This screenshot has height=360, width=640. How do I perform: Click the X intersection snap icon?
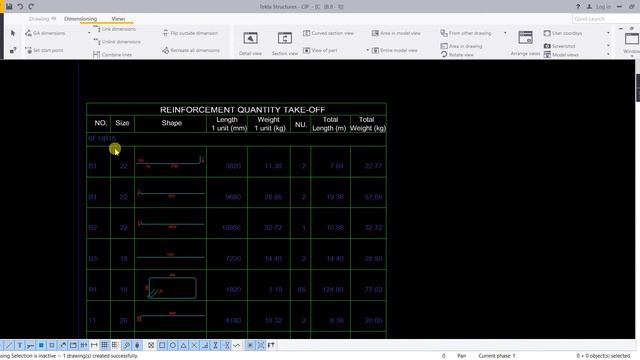pos(194,345)
